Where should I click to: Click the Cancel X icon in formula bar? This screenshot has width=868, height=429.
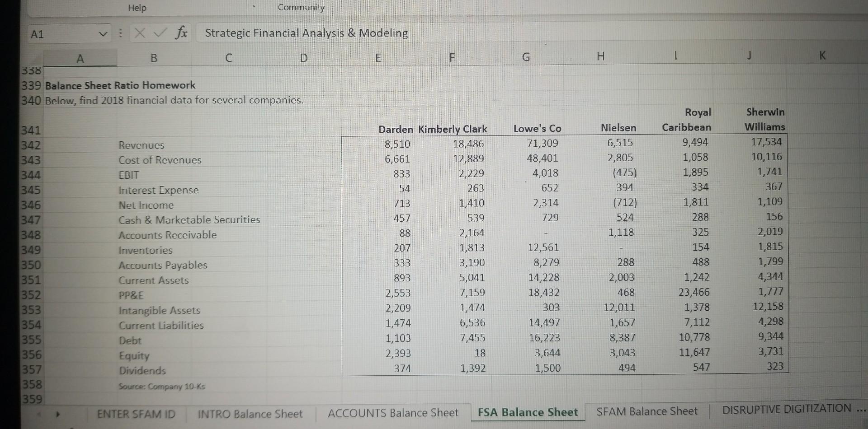(140, 33)
